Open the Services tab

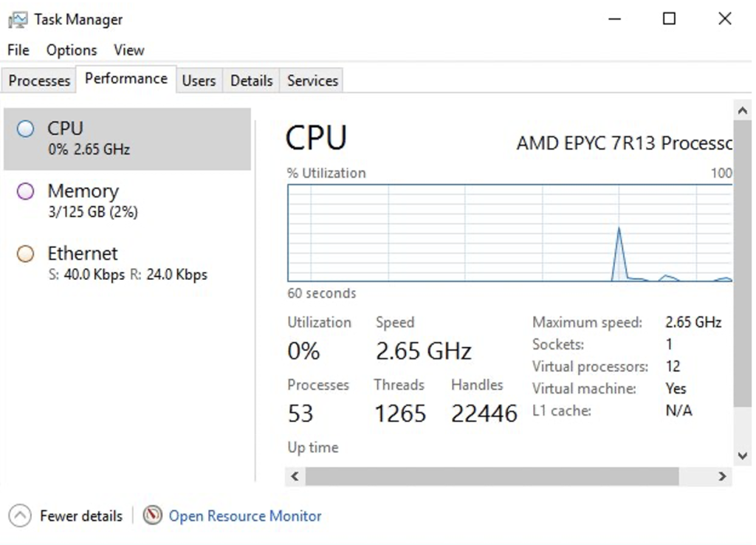(x=311, y=81)
